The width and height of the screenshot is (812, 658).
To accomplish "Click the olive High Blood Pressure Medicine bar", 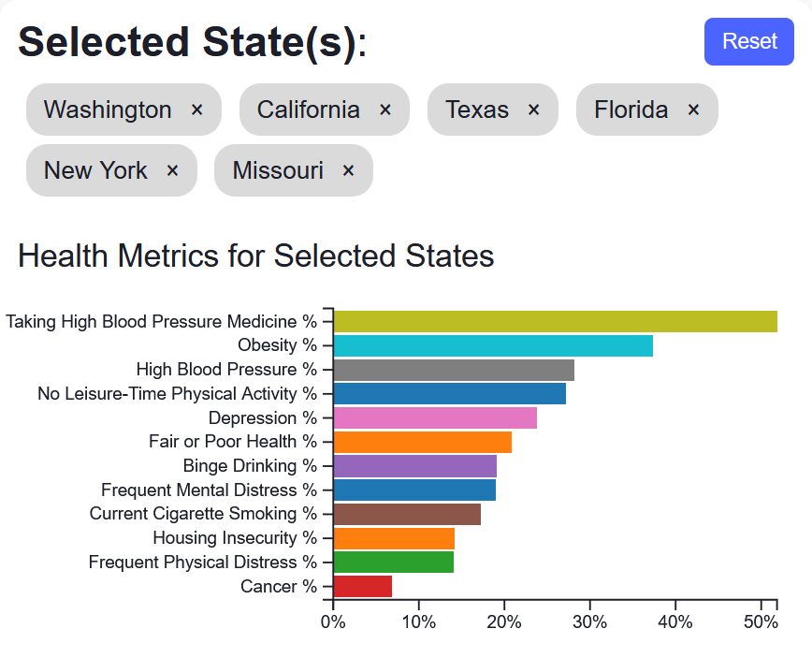I will tap(555, 321).
